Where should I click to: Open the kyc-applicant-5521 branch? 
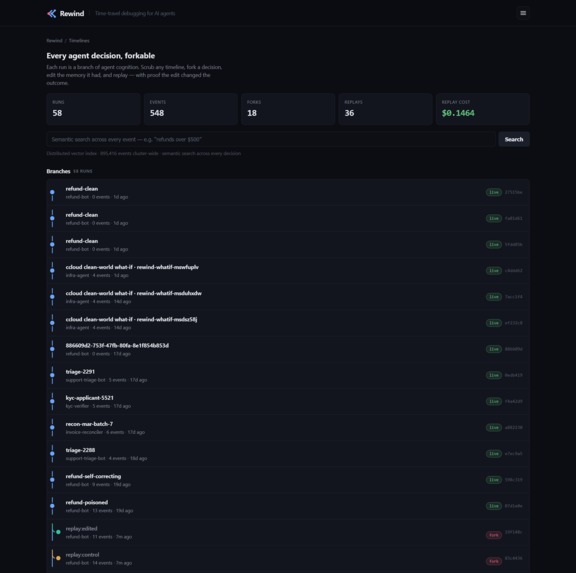click(288, 401)
